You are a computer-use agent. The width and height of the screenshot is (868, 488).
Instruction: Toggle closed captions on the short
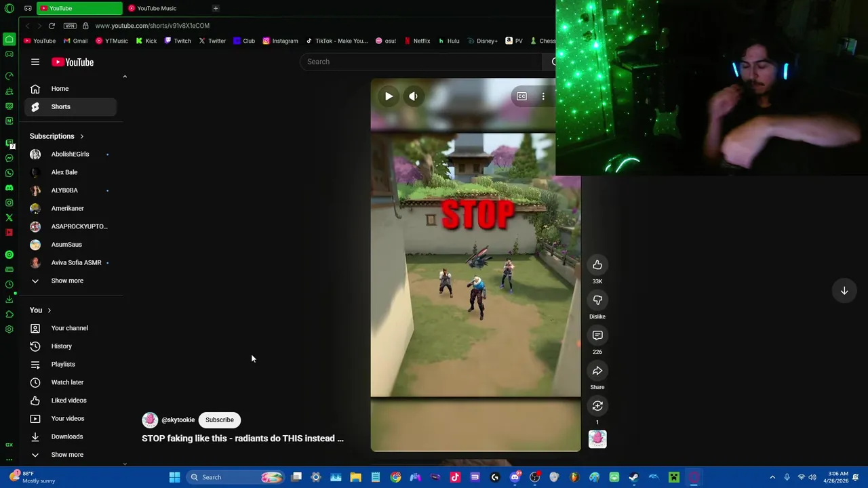(521, 96)
